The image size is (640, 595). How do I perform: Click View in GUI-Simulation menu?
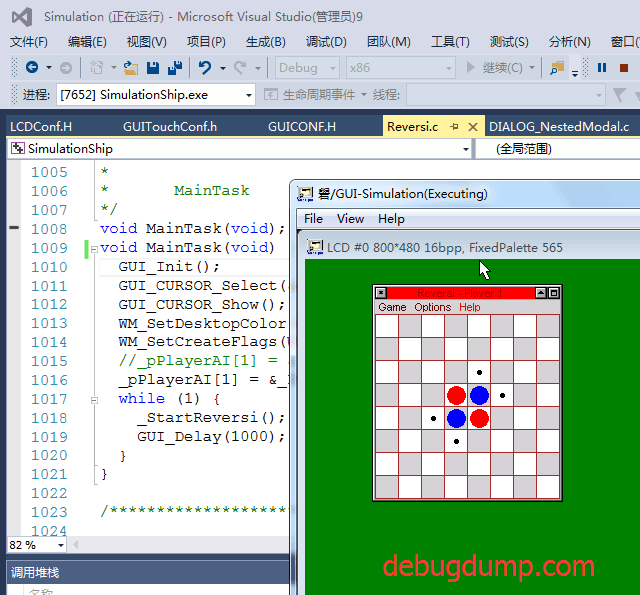point(350,219)
